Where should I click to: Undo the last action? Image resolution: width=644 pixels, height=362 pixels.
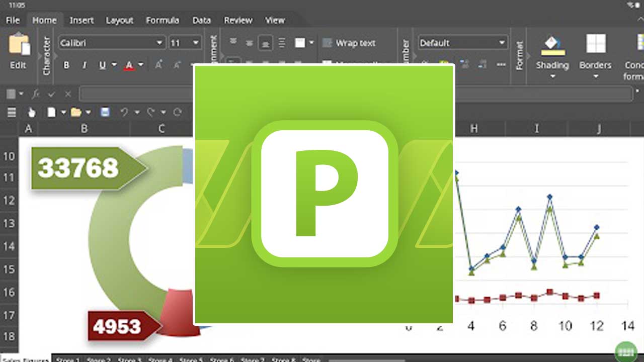point(124,112)
